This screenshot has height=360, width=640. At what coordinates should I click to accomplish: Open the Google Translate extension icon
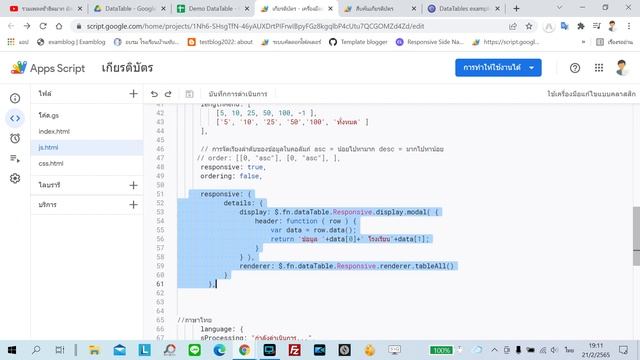(x=564, y=26)
